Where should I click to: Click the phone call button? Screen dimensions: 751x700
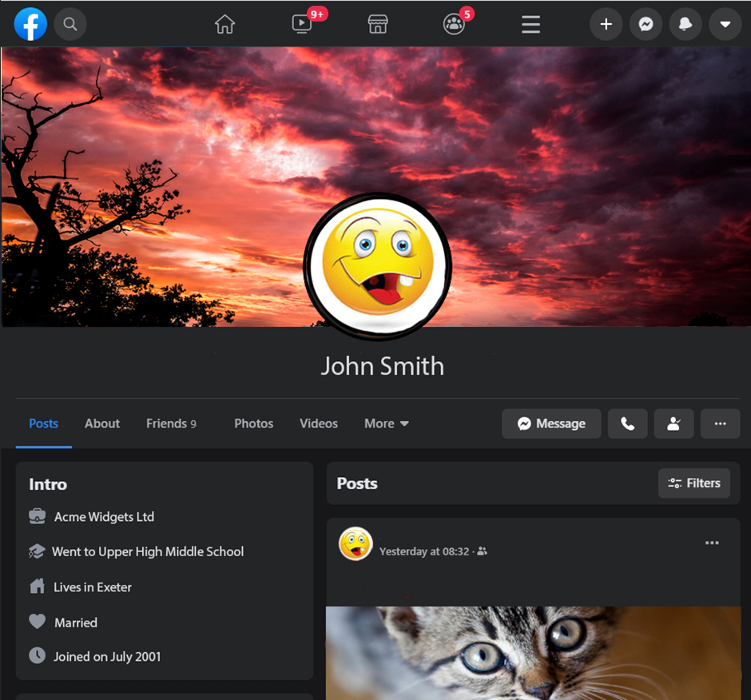tap(628, 424)
